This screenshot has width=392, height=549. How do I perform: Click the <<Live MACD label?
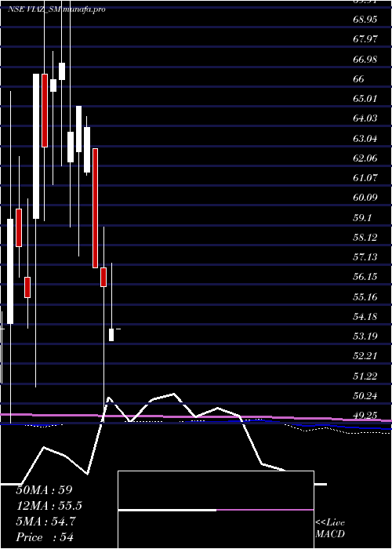[x=330, y=528]
